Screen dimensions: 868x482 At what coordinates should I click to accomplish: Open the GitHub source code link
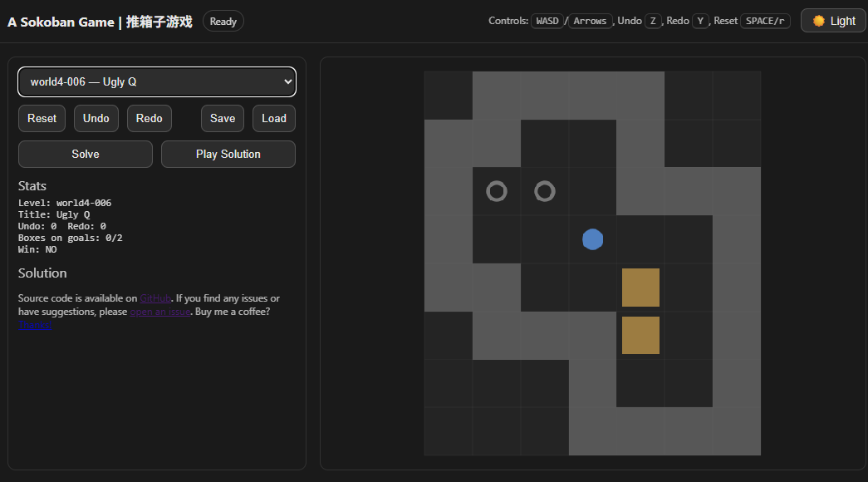[155, 298]
